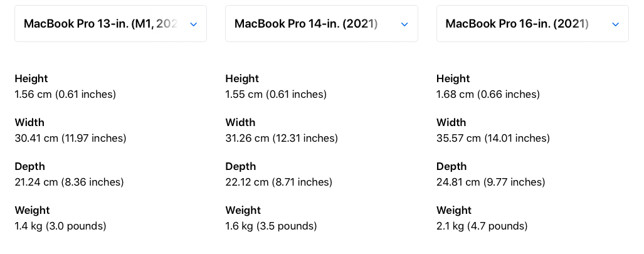Click the Height heading in the 13-in. column
The width and height of the screenshot is (644, 254).
(31, 78)
